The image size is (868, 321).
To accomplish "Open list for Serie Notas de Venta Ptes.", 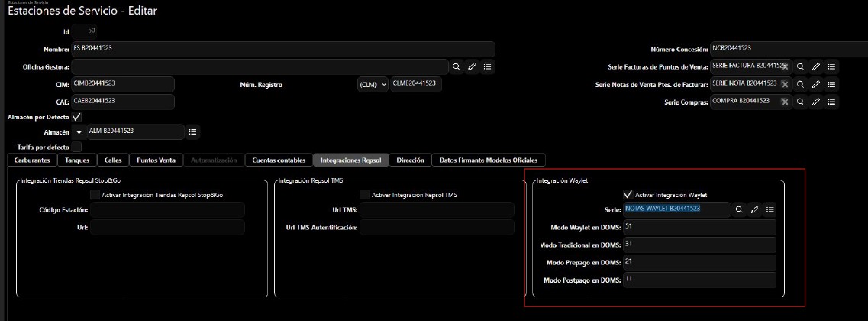I will pyautogui.click(x=831, y=84).
